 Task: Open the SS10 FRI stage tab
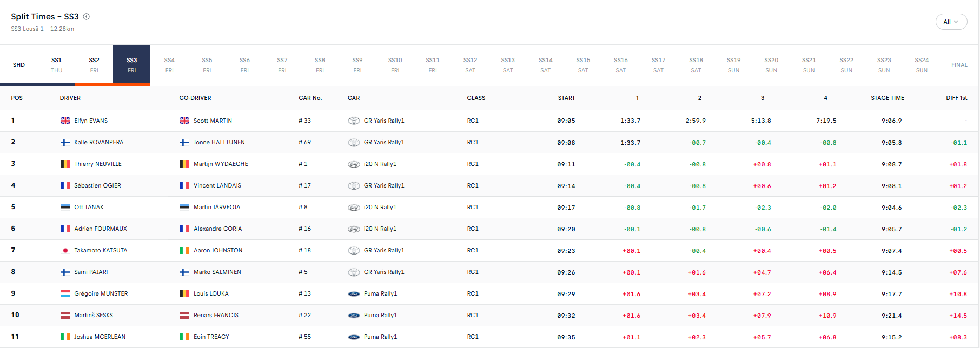click(x=395, y=65)
